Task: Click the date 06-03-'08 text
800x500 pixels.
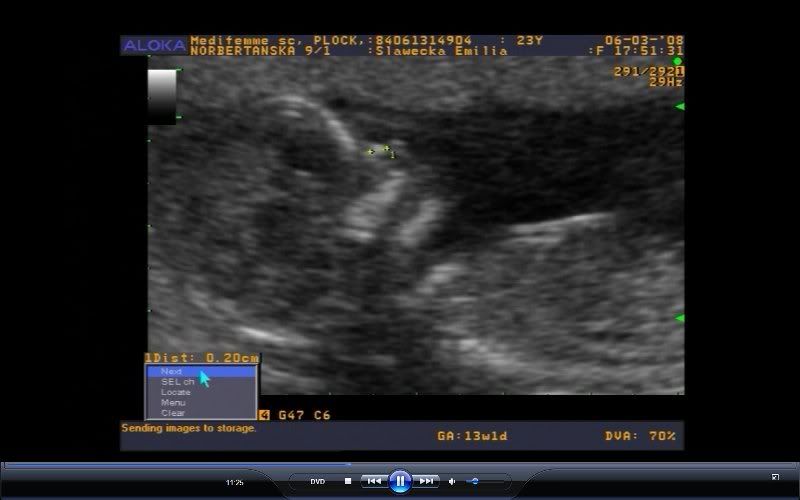Action: [x=644, y=40]
